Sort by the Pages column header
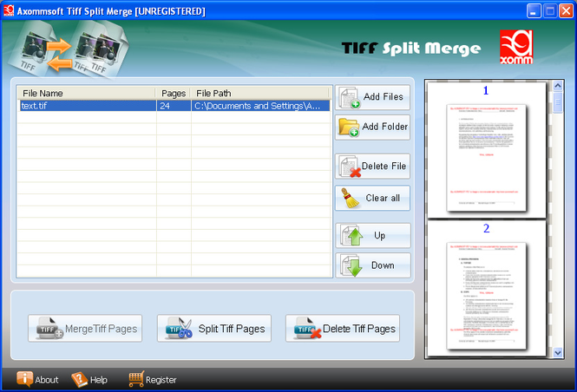577x392 pixels. click(173, 93)
